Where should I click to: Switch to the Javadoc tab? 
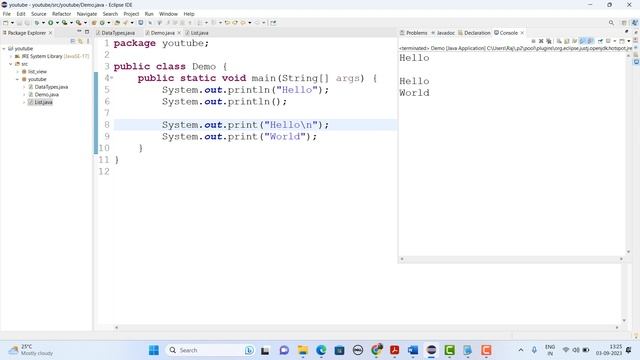pos(443,33)
